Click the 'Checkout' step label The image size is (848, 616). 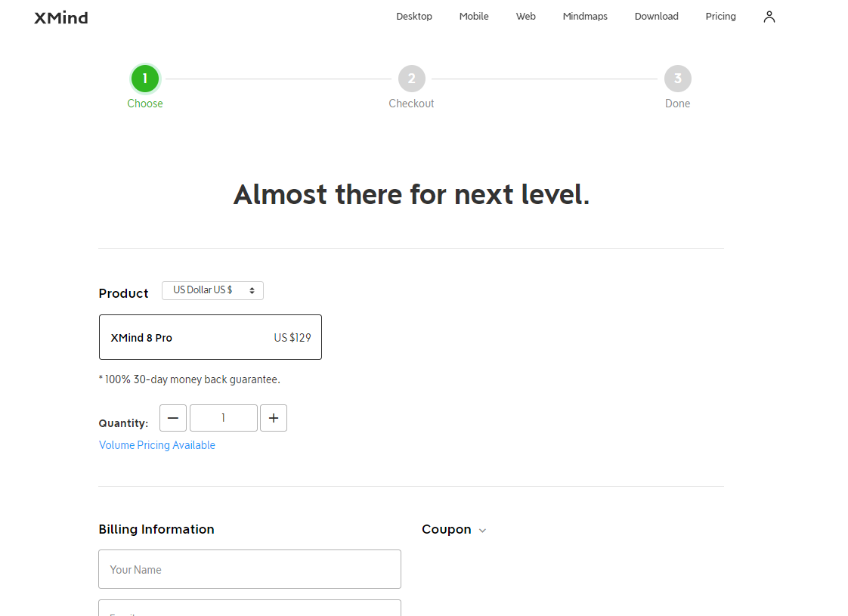[412, 104]
